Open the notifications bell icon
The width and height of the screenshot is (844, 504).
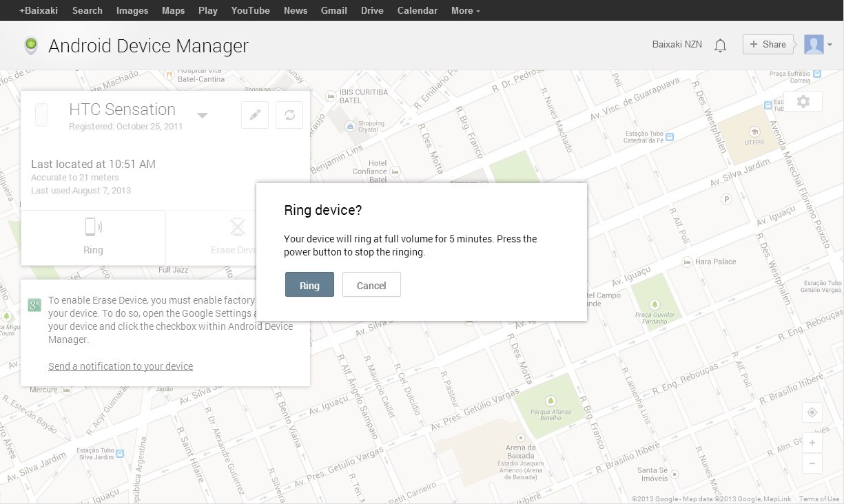click(720, 45)
